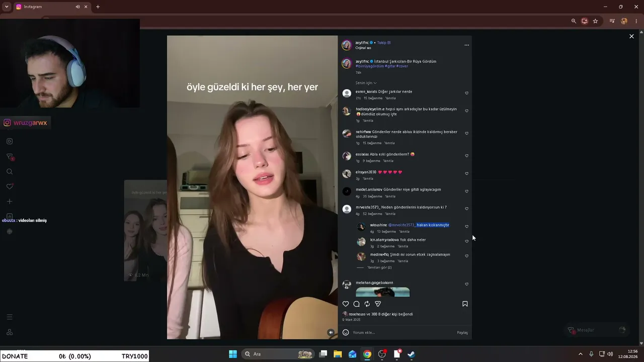Image resolution: width=644 pixels, height=362 pixels.
Task: Open the Instagram hamburger 'More' menu
Action: pyautogui.click(x=10, y=317)
